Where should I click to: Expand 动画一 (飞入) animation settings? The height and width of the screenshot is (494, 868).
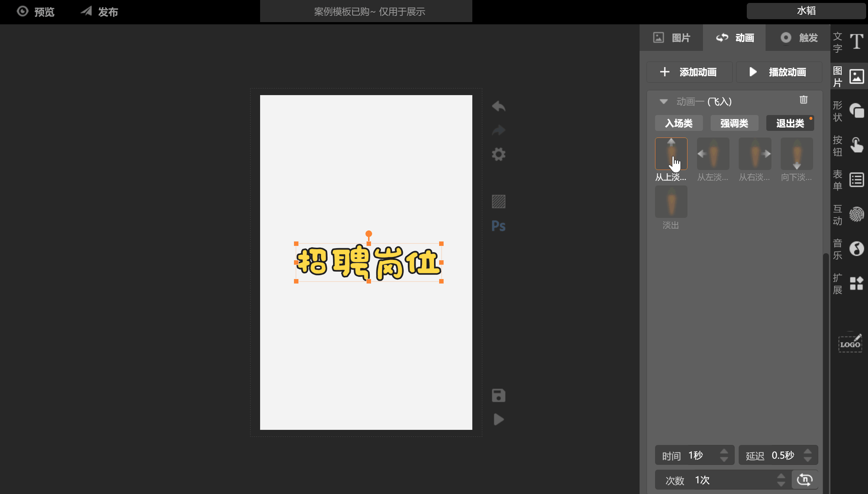coord(664,101)
